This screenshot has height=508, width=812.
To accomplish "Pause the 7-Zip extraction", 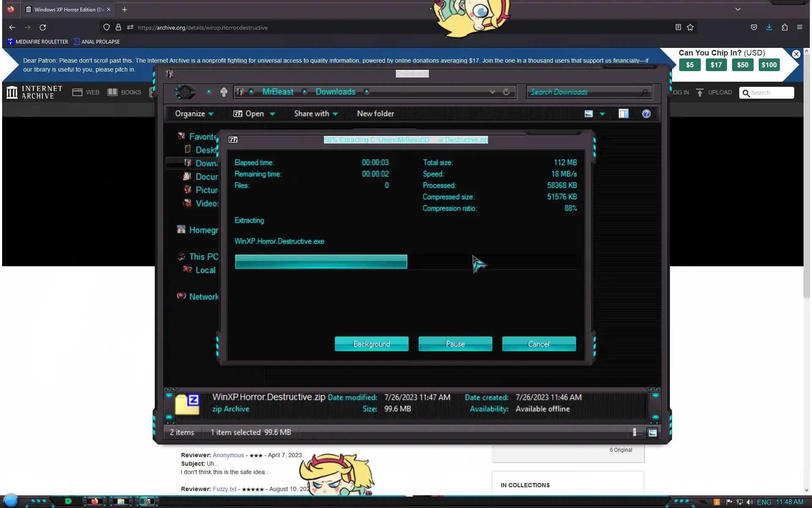I will (x=455, y=344).
